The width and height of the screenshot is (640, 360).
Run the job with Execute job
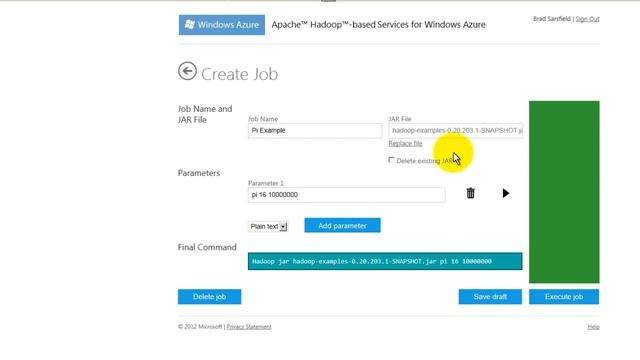click(x=564, y=297)
